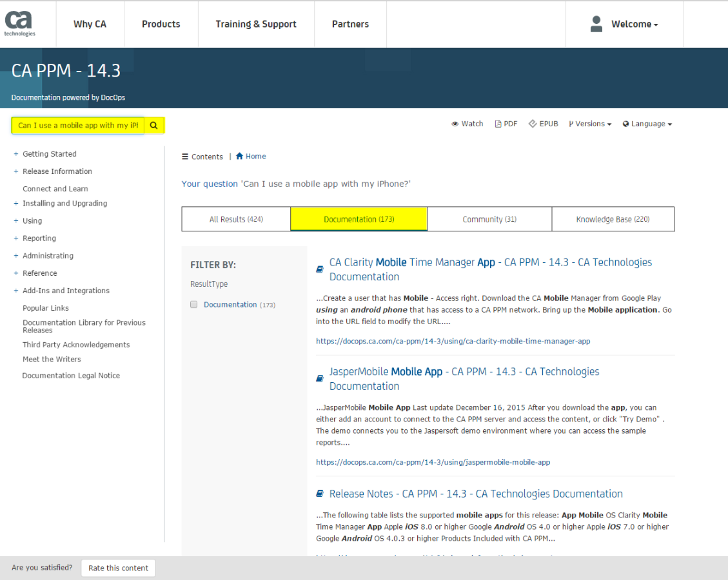
Task: Click the jaspermobile-mobile-app URL link
Action: point(433,462)
